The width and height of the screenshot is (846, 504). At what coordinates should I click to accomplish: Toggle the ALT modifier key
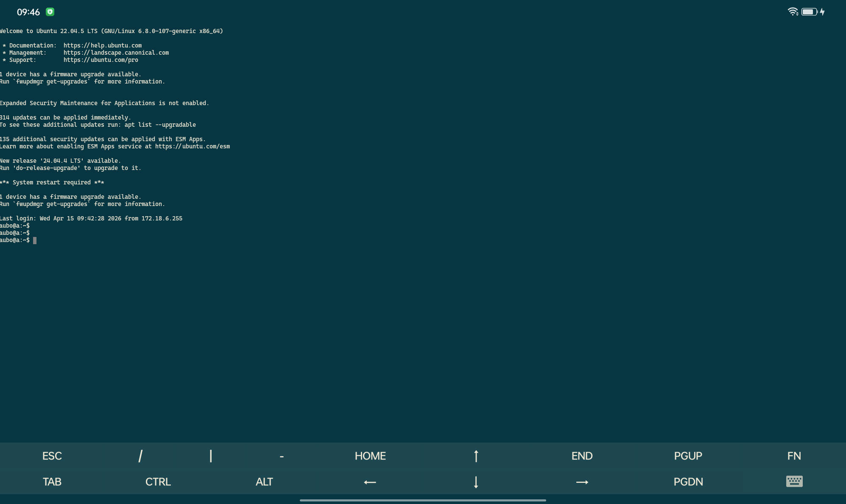[264, 482]
